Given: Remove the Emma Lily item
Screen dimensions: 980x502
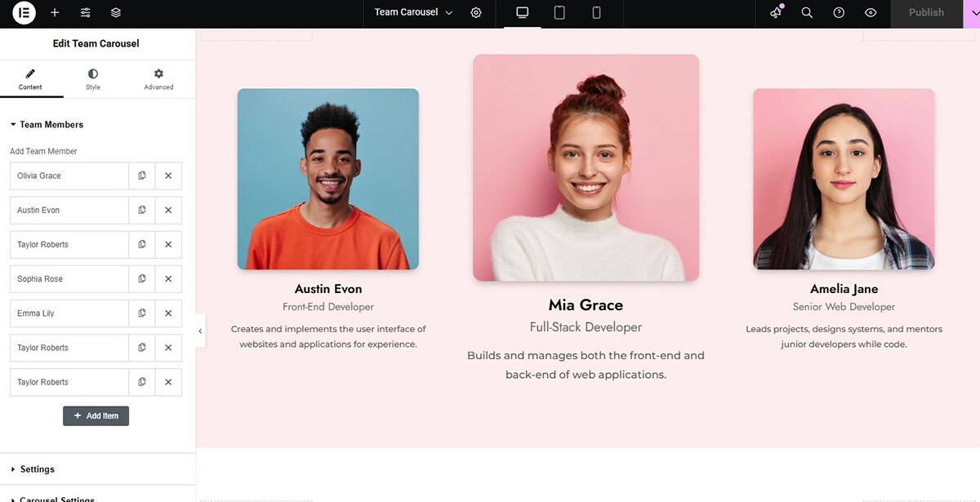Looking at the screenshot, I should point(168,313).
